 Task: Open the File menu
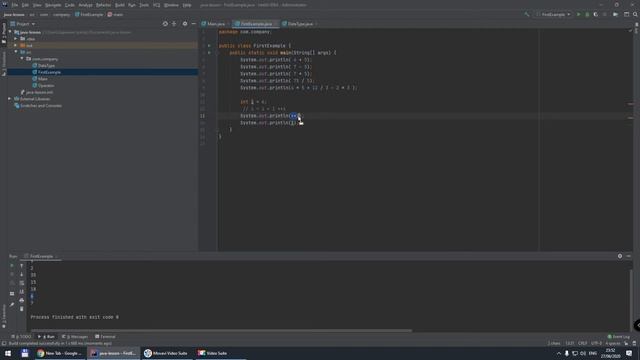click(x=15, y=5)
